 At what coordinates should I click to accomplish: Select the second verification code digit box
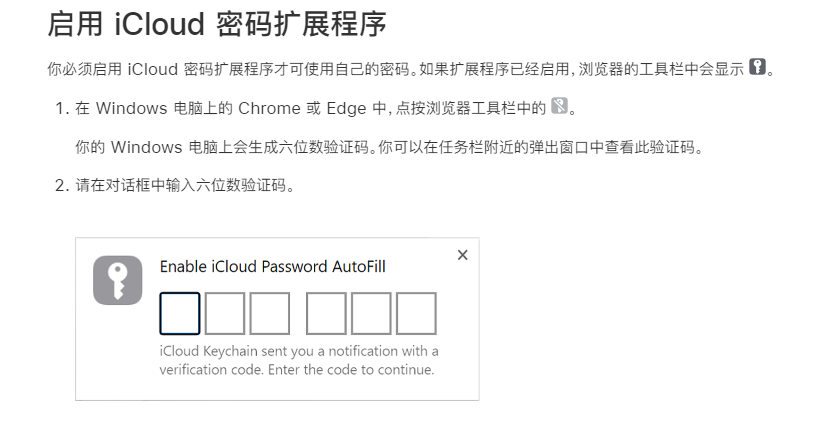(x=225, y=313)
